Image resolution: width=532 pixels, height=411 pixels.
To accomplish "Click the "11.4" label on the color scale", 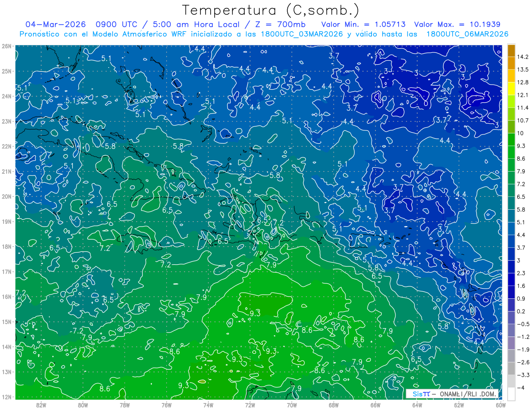I will 522,108.
